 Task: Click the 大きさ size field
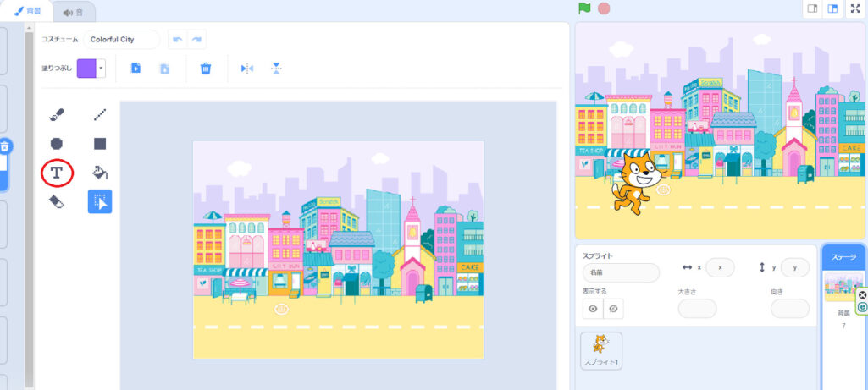(x=698, y=309)
